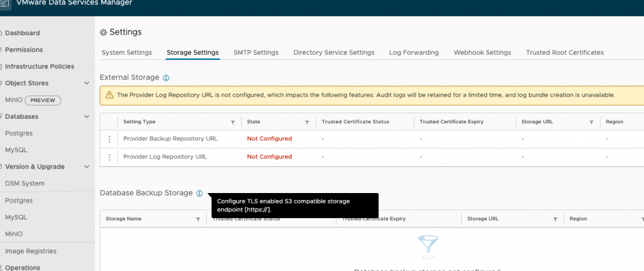The image size is (644, 271).
Task: Filter External Storage URL column
Action: coord(591,123)
